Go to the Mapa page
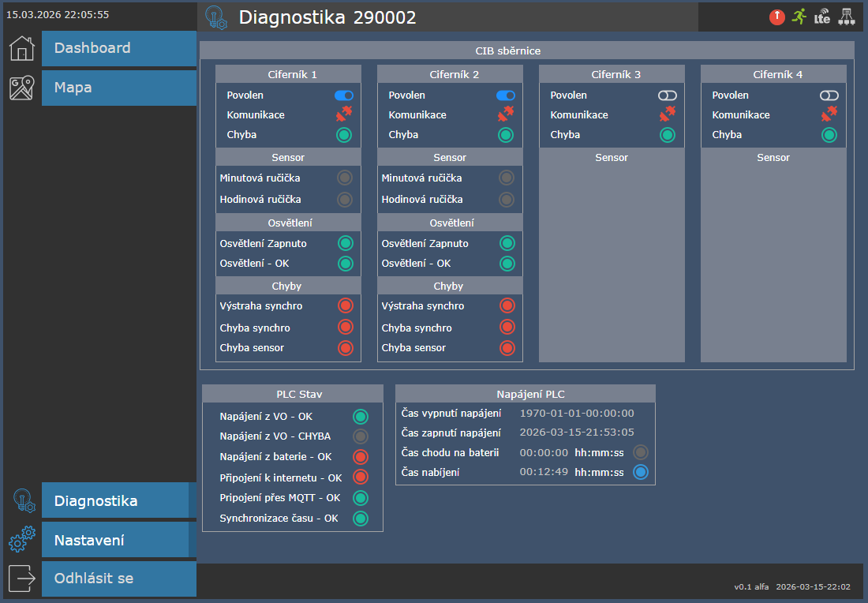 click(118, 88)
